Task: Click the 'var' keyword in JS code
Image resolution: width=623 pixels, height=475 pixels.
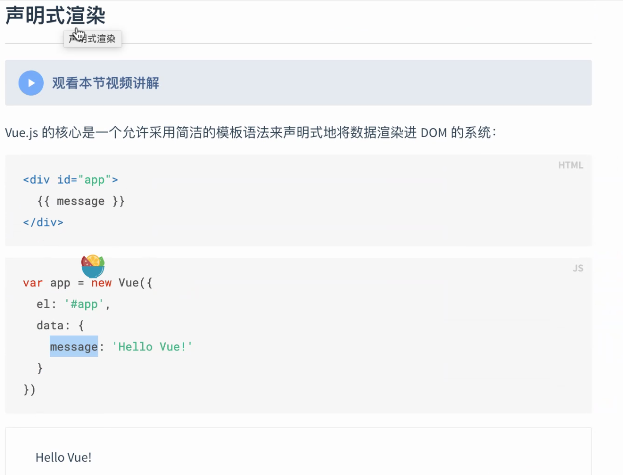Action: (x=33, y=283)
